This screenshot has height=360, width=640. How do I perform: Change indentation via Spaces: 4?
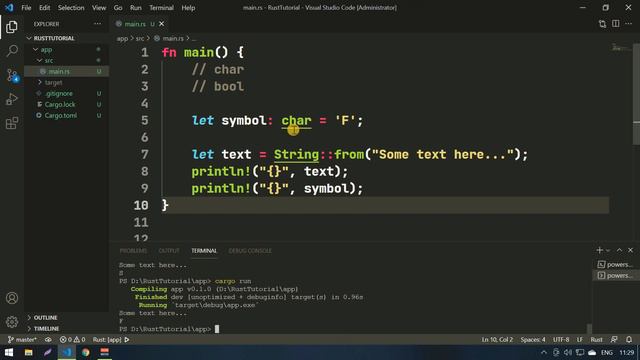(x=533, y=340)
